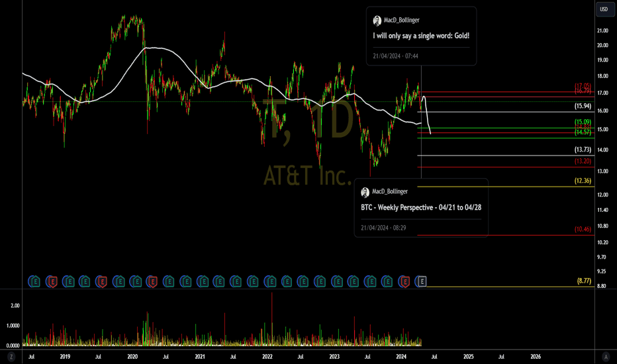Select the yellow 12.36 horizontal ray line
Viewport: 617px width, 364px height.
click(x=506, y=187)
